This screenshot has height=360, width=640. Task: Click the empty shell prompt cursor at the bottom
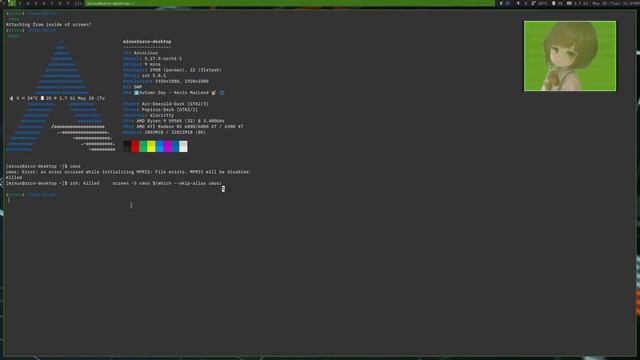coord(9,200)
